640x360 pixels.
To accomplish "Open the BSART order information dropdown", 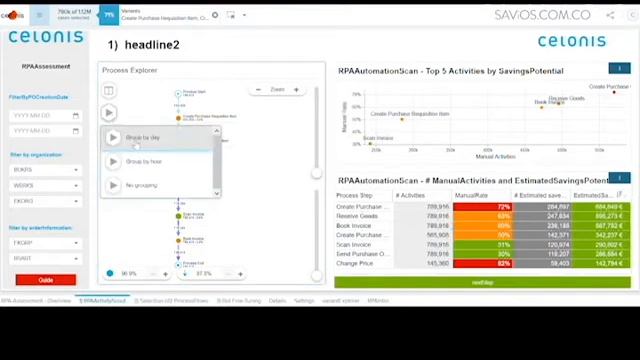I will pos(45,258).
